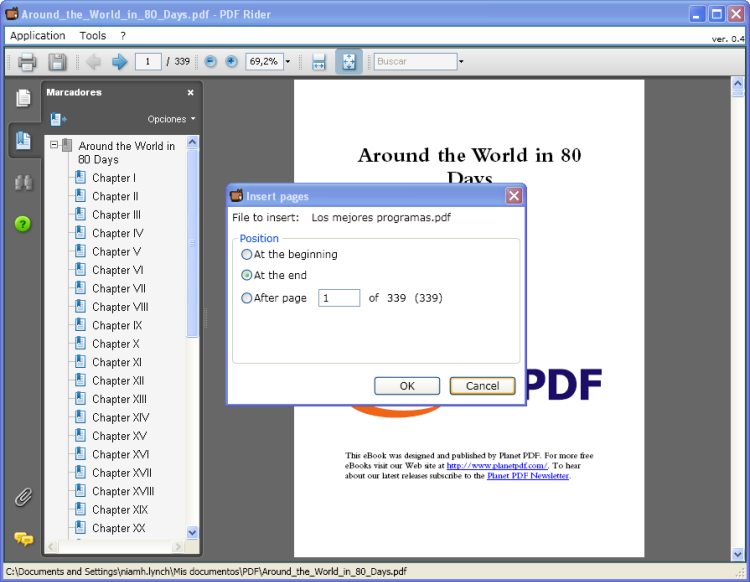Select Chapter II bookmark
The image size is (750, 582).
pyautogui.click(x=115, y=196)
